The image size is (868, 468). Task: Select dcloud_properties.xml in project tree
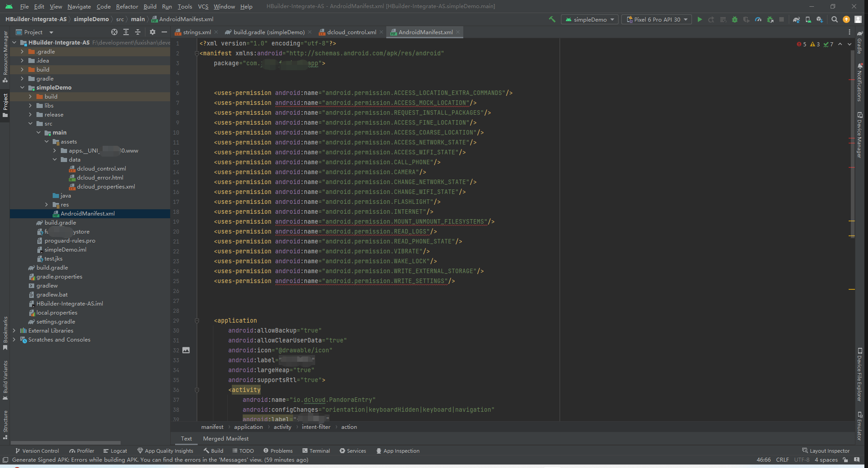[x=106, y=186]
